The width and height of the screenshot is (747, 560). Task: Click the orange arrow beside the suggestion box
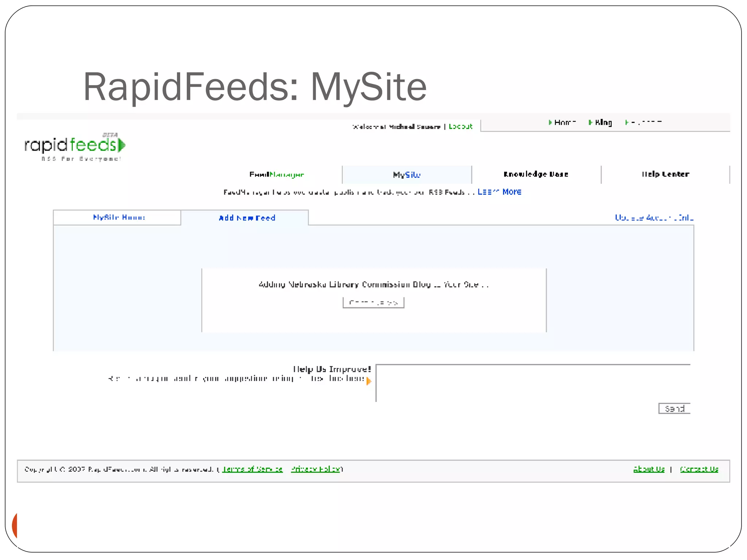[x=369, y=381]
